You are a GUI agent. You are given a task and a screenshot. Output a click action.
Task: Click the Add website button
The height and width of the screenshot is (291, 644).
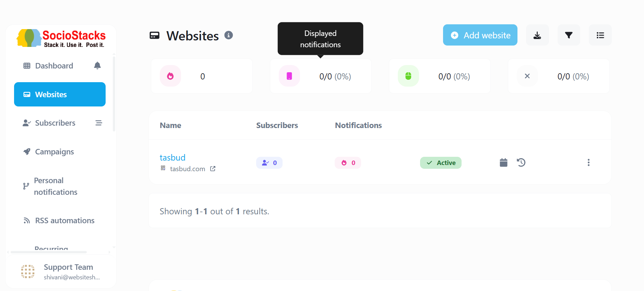(480, 35)
